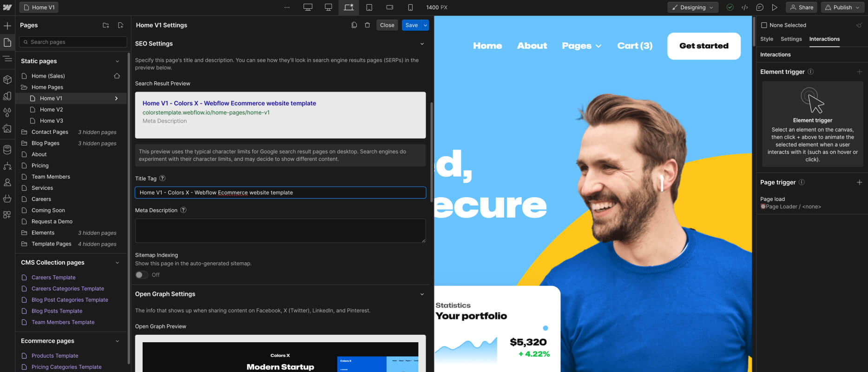
Task: Click in the Search pages field
Action: point(73,42)
